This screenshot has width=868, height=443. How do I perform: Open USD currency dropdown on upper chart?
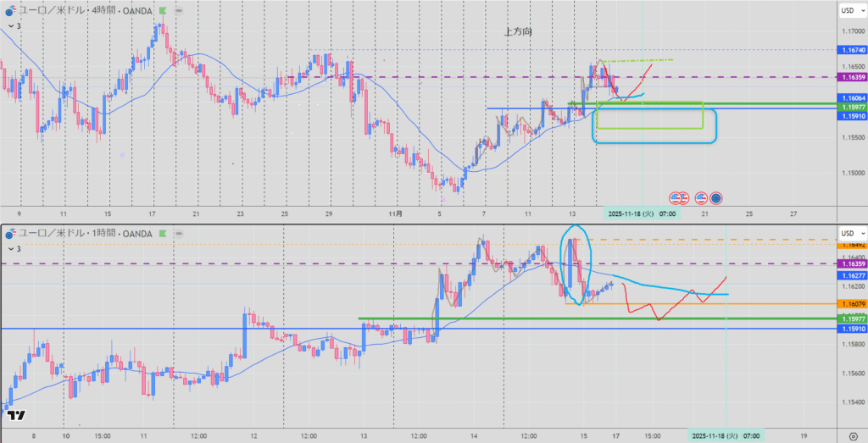pos(849,11)
